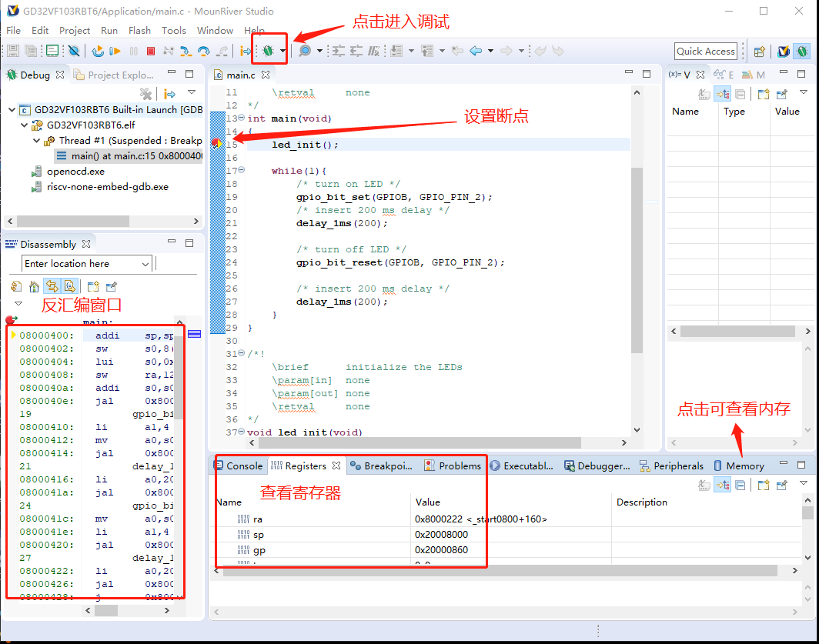Switch to the Peripherals tab
Screen dimensions: 819x644
672,466
